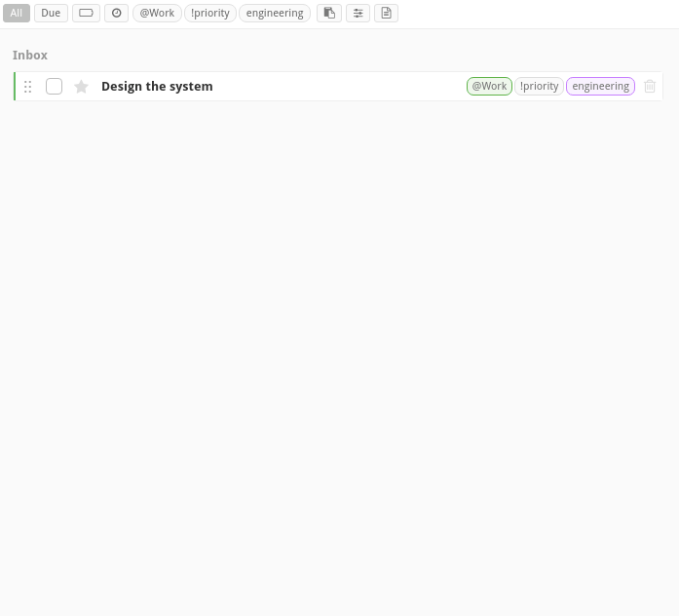Viewport: 679px width, 616px height.
Task: Open the settings sliders icon
Action: (x=358, y=14)
